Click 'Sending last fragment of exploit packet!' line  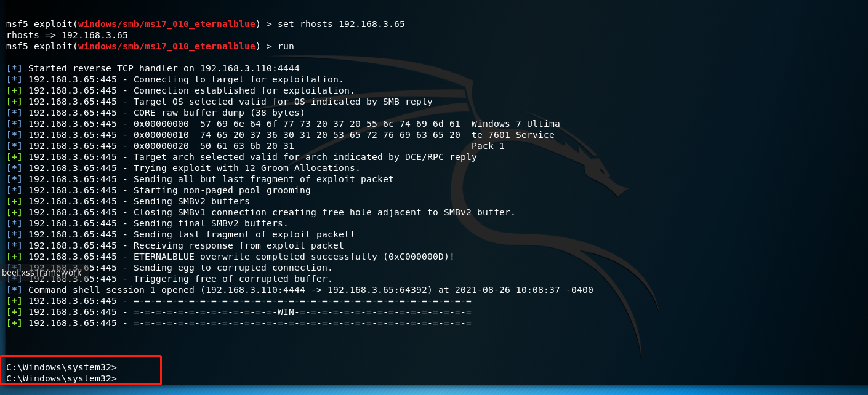(x=181, y=234)
